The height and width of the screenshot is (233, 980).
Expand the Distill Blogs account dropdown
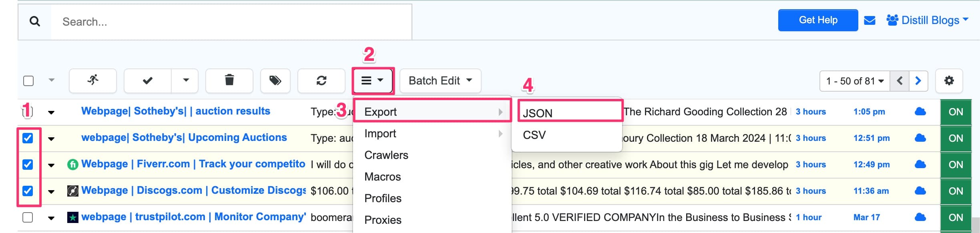[928, 20]
